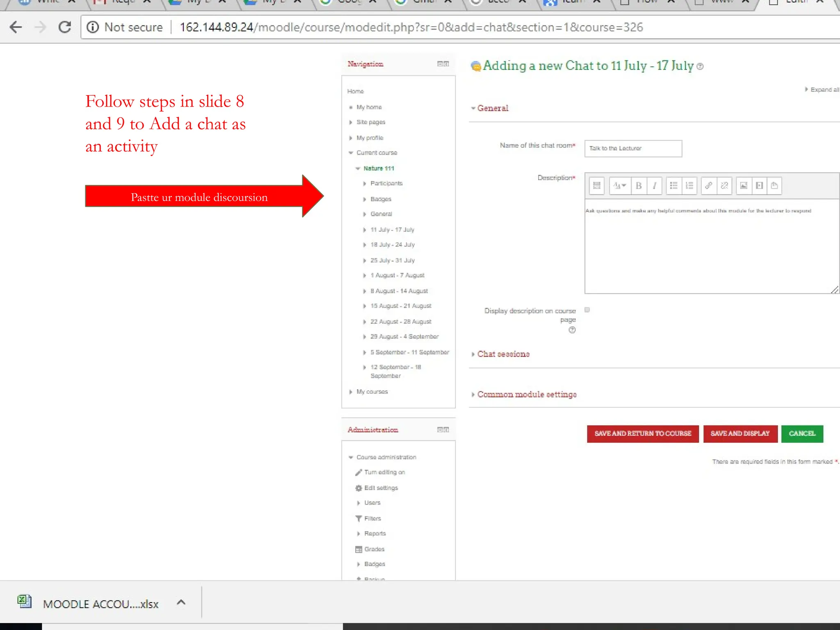Open Nature 111 course link
840x630 pixels.
point(379,169)
